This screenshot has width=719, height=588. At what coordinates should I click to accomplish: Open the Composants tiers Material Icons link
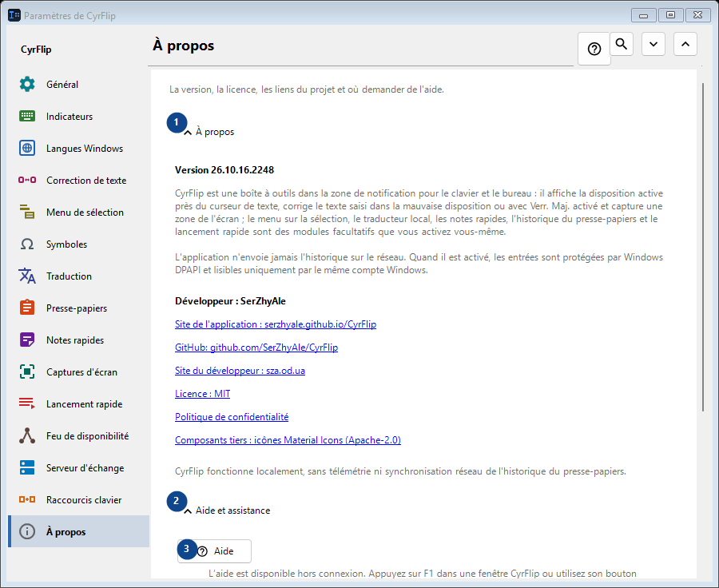(x=288, y=440)
